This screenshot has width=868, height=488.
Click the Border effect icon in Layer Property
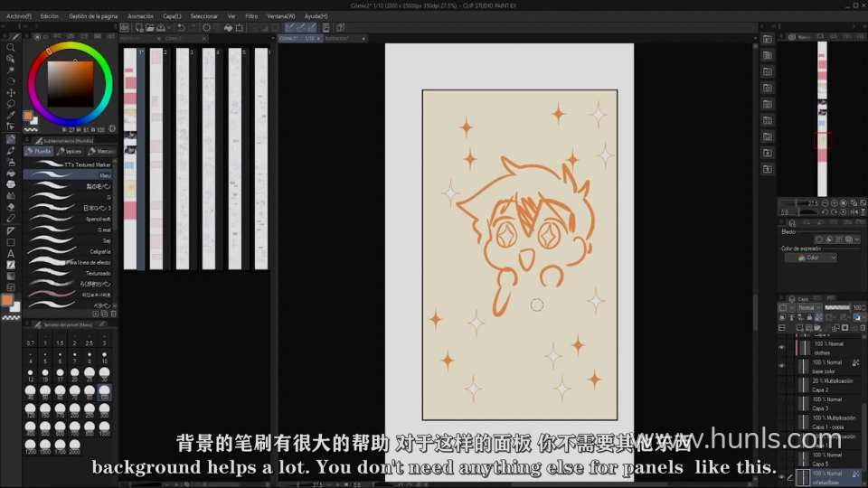coord(819,239)
